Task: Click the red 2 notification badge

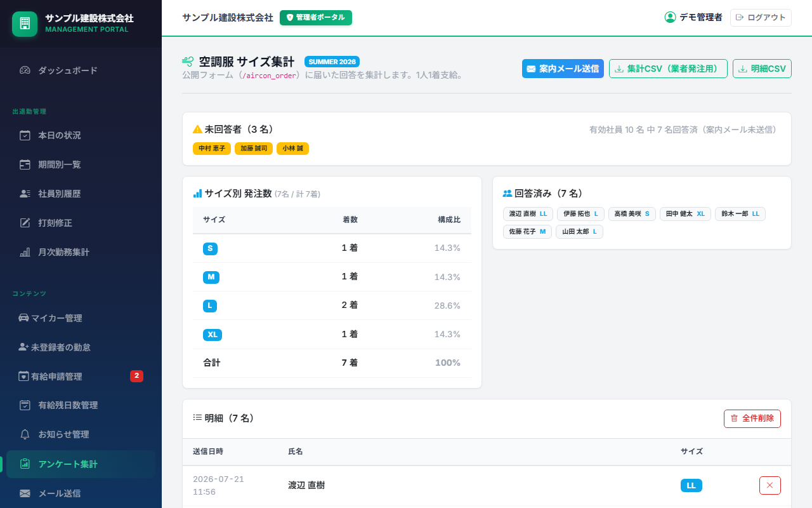Action: click(136, 377)
